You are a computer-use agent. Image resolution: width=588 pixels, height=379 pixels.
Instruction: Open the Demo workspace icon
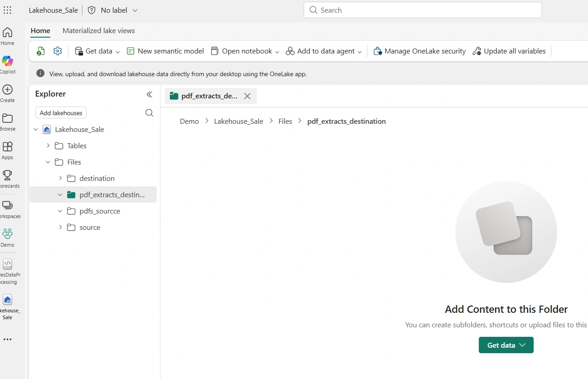click(7, 233)
